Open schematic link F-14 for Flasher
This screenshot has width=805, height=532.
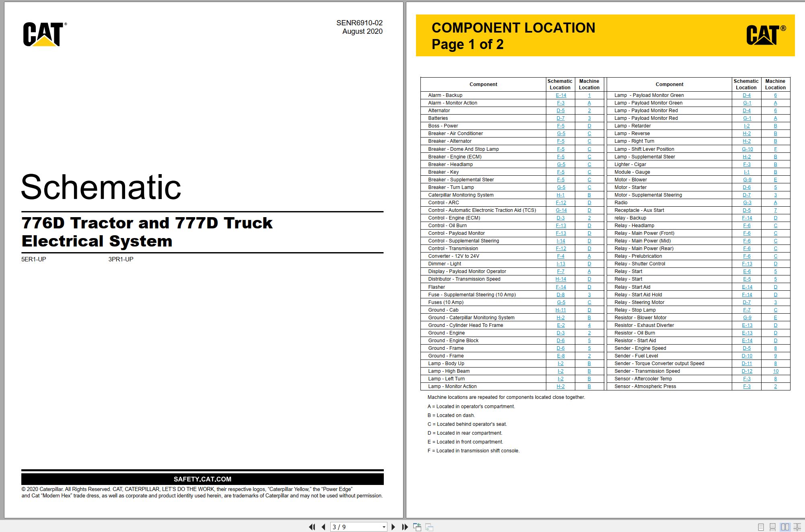(x=561, y=287)
